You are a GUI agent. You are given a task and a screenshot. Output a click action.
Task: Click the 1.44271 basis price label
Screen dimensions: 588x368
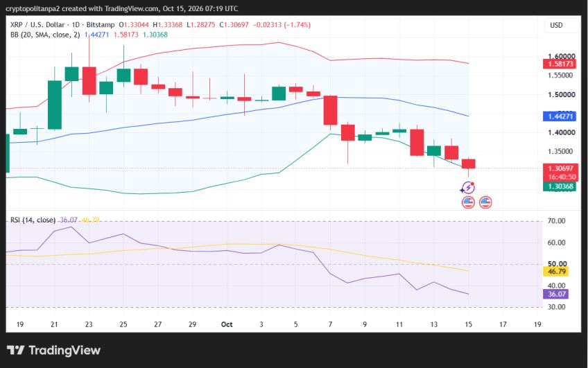(560, 116)
